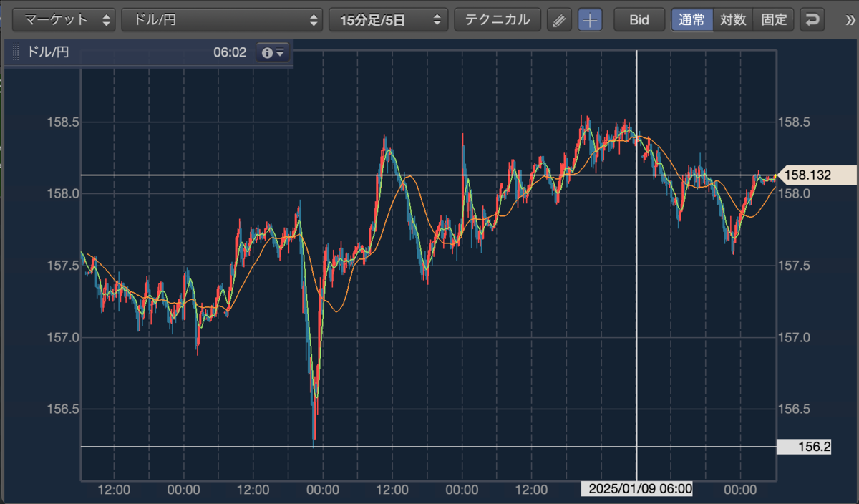This screenshot has width=859, height=504.
Task: Click the 2025/01/09 06:00 time label
Action: [x=638, y=489]
